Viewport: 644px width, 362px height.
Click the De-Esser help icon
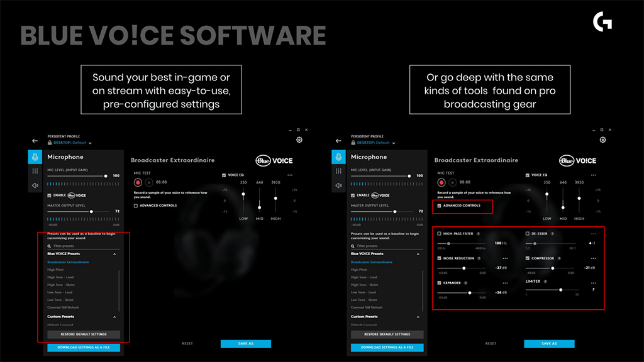click(x=552, y=234)
